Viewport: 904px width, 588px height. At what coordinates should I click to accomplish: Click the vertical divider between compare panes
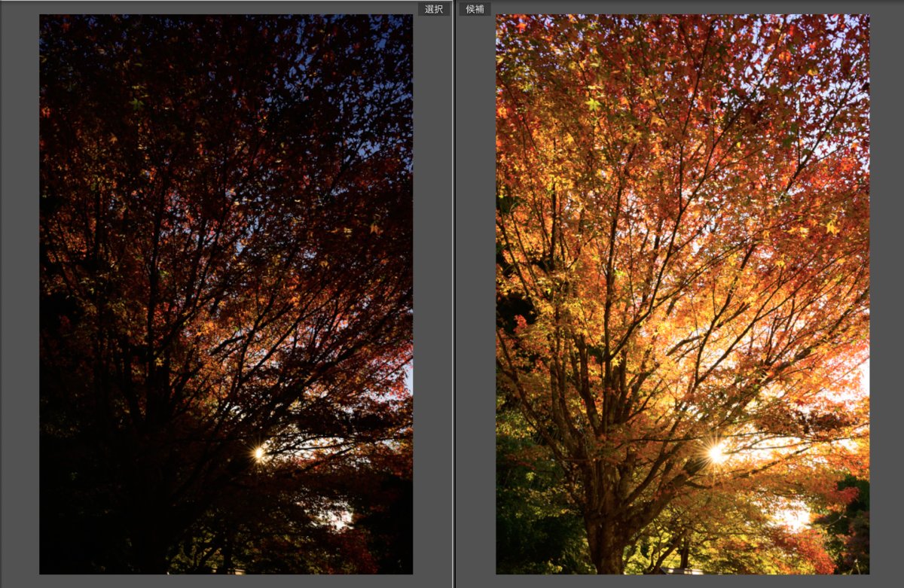(x=454, y=301)
